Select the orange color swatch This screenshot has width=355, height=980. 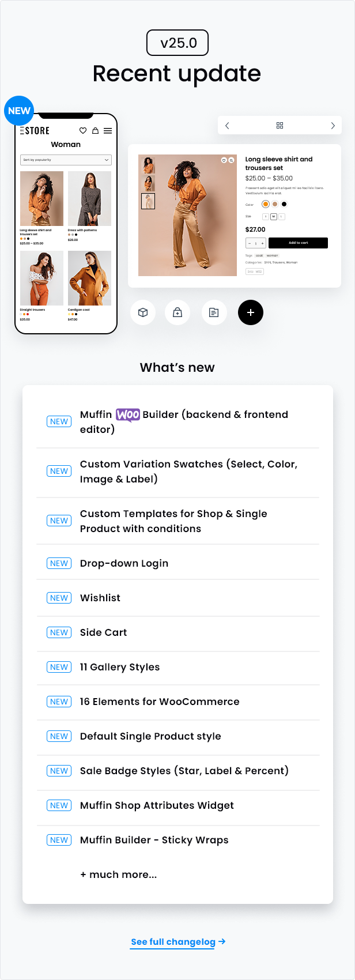(x=265, y=204)
